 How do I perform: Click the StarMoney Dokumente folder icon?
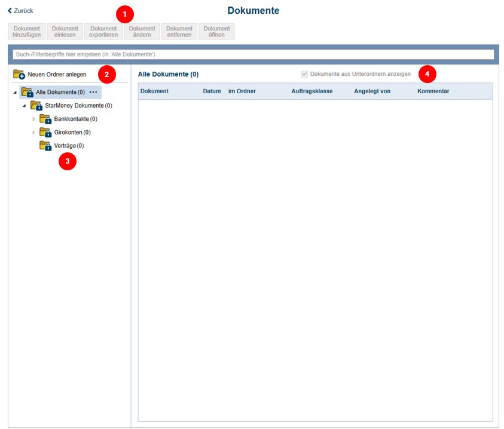36,106
